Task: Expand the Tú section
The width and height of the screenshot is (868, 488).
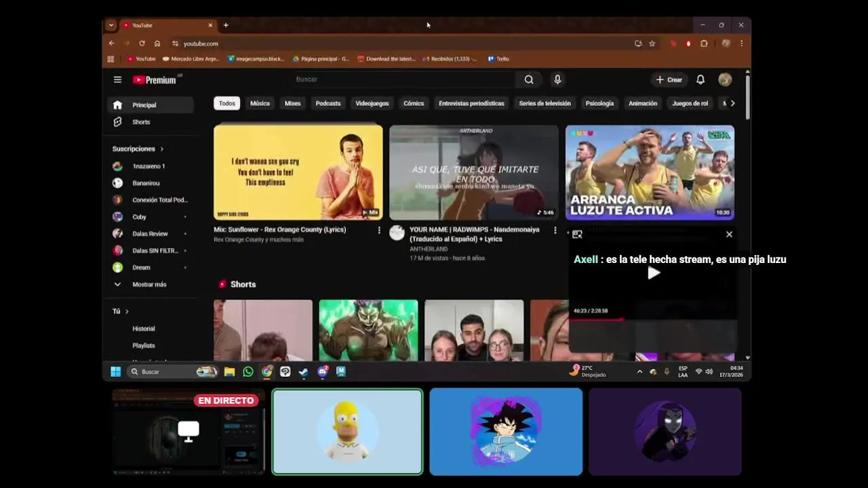Action: coord(121,311)
